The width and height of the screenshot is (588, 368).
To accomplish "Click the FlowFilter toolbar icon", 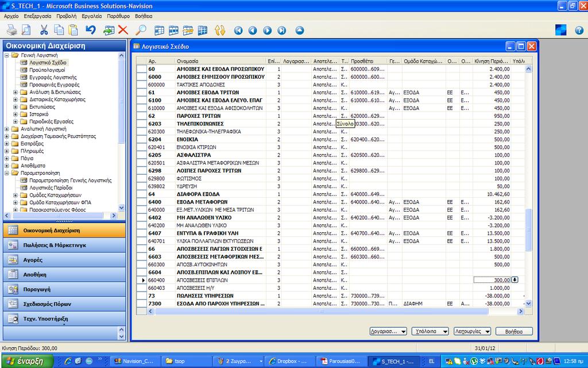I will (188, 30).
